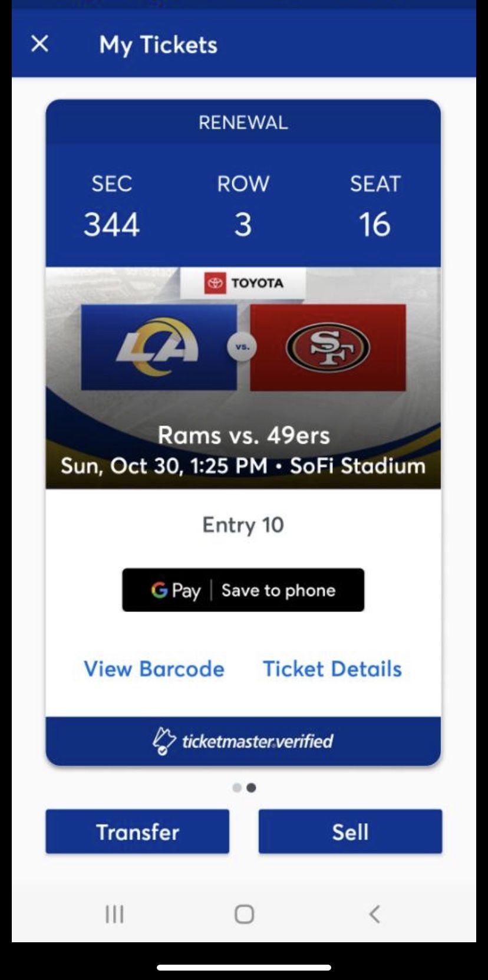Tap the 49ers SF team logo
This screenshot has width=488, height=980.
pos(328,347)
